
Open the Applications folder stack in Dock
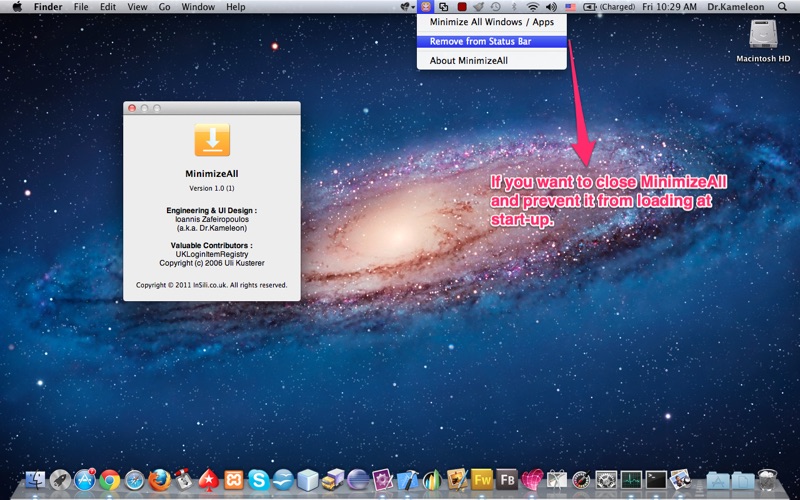tap(718, 480)
